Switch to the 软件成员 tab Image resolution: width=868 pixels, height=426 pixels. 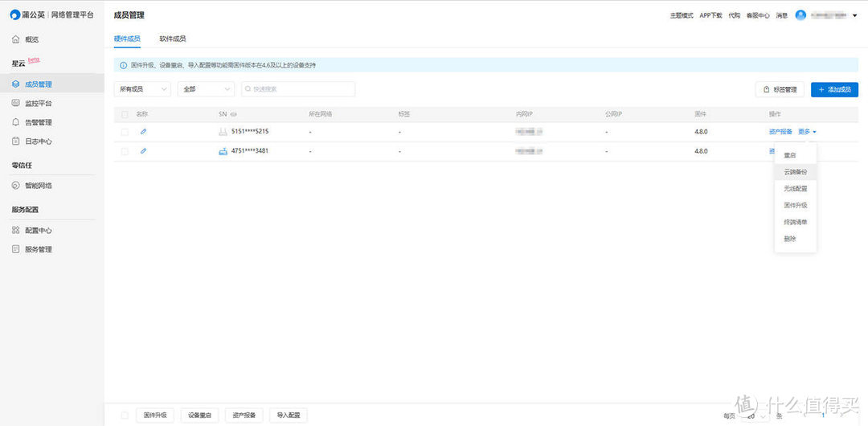point(173,39)
